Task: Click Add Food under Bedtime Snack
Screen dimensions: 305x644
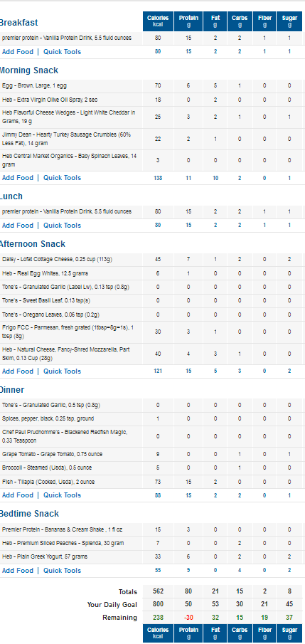Action: pyautogui.click(x=18, y=571)
